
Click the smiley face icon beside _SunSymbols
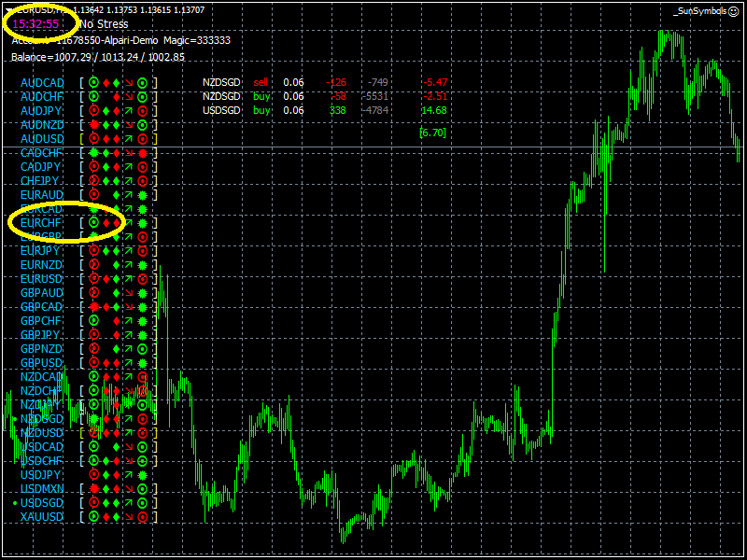[x=734, y=11]
